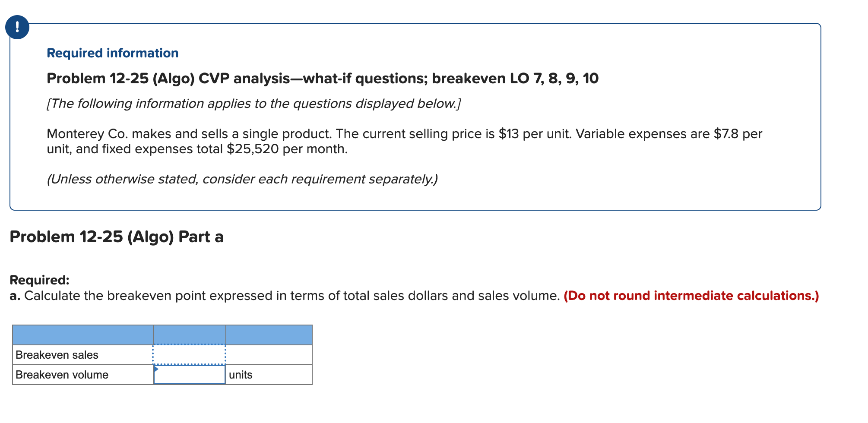The image size is (868, 423).
Task: Select the dotted Breakeven sales input cell
Action: (190, 354)
